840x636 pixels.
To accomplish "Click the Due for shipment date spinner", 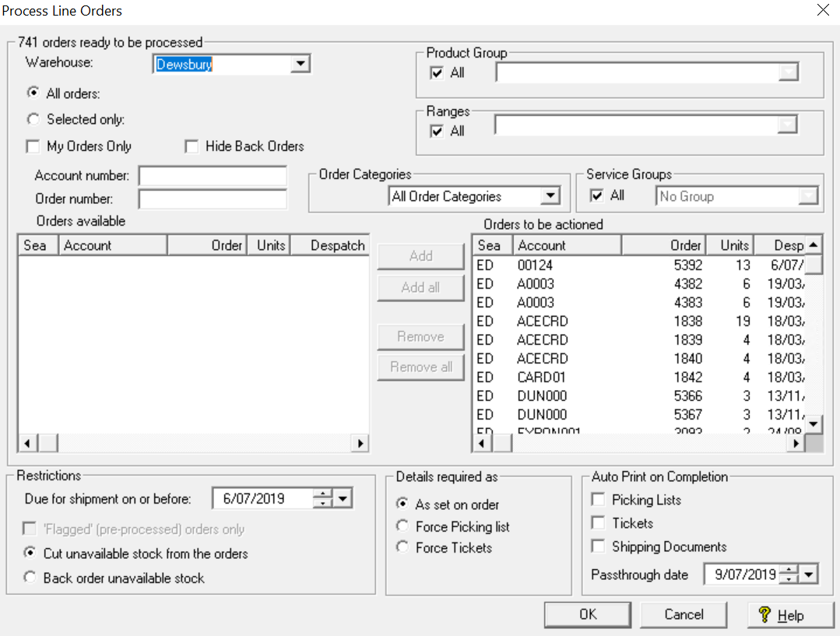I will click(x=322, y=499).
